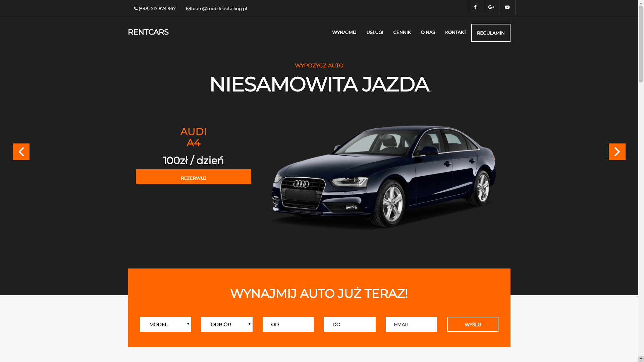Open the Facebook social icon
Viewport: 644px width, 362px height.
click(x=475, y=7)
